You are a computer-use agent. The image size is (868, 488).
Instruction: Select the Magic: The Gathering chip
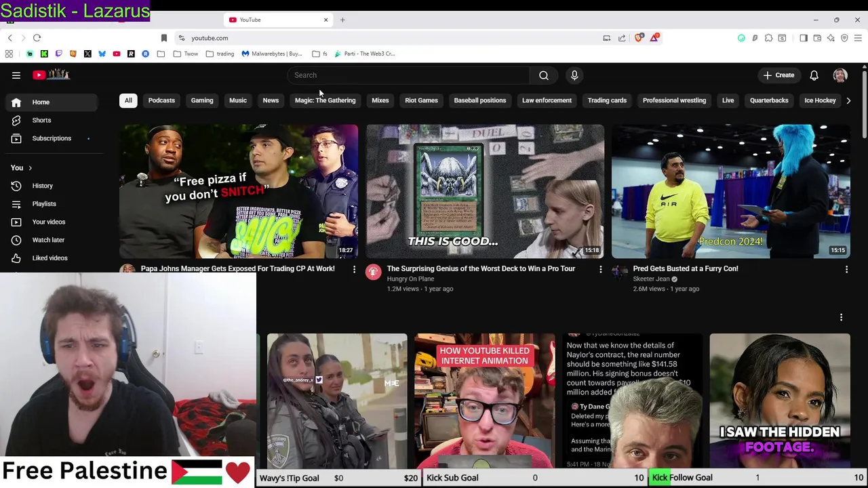point(325,100)
